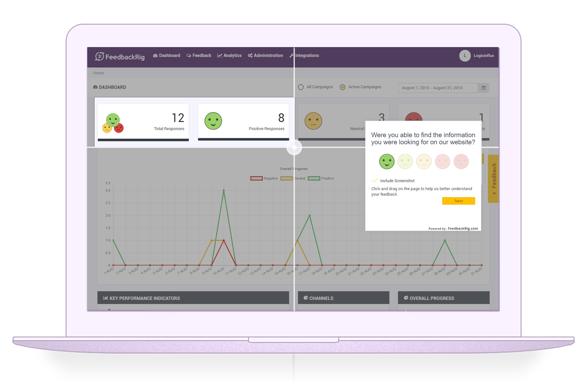
Task: Select the Active Campaigns radio button
Action: (x=342, y=86)
